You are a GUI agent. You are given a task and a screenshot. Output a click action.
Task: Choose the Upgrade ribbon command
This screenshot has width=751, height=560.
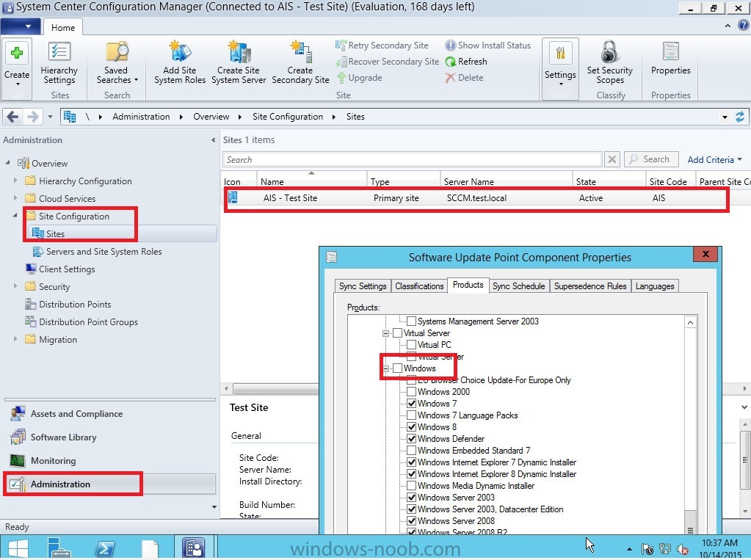[359, 78]
